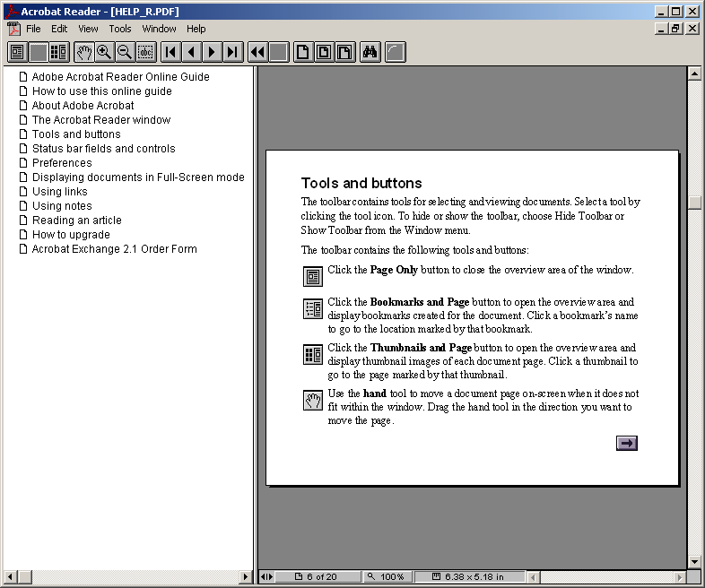Open the Help menu

coord(196,29)
